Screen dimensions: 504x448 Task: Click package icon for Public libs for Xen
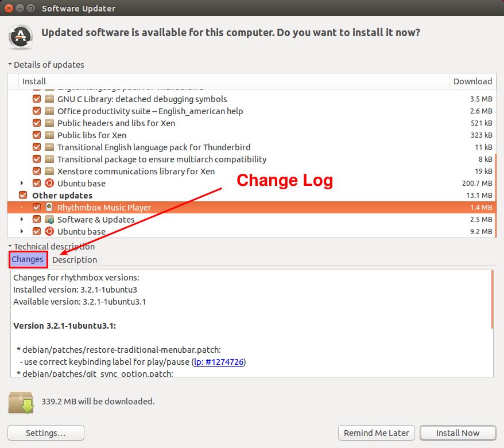[x=49, y=135]
